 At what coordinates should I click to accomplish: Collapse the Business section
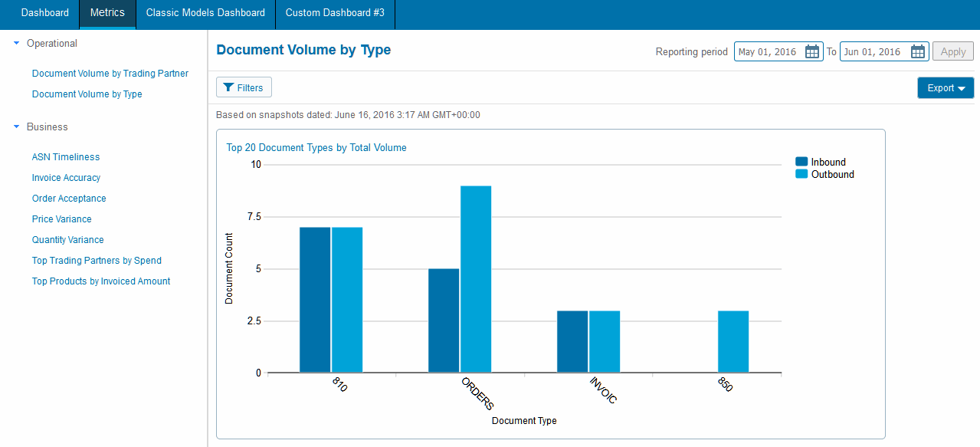[x=17, y=127]
